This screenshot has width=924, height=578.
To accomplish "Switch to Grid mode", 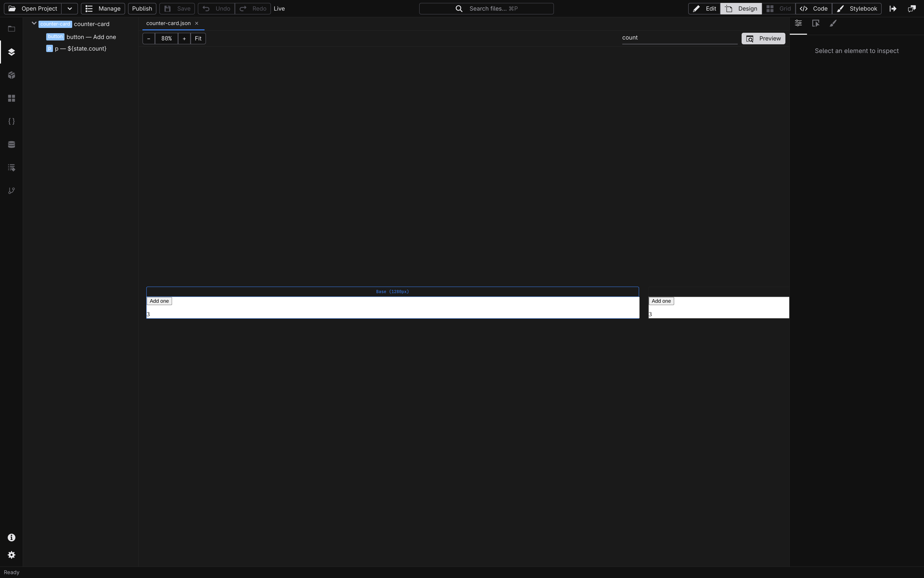I will pos(778,8).
